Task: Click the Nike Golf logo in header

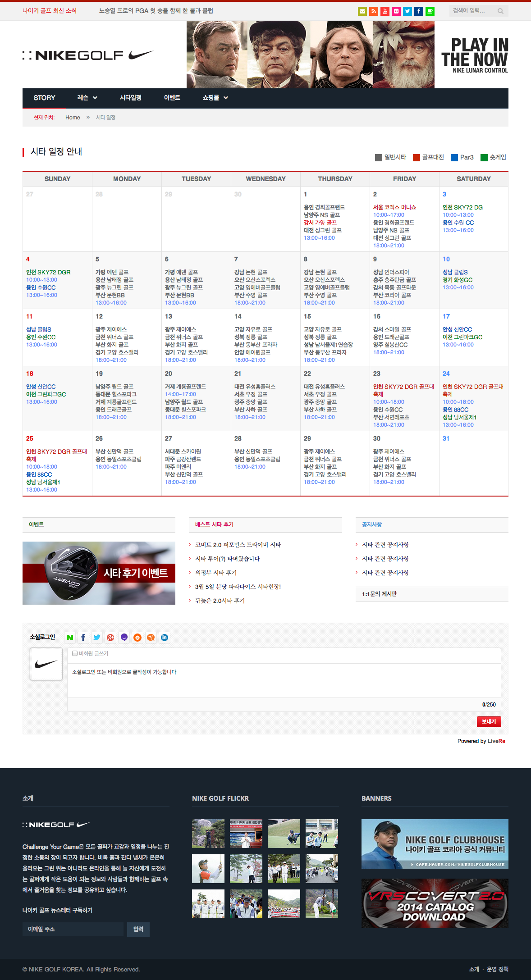Action: (88, 55)
